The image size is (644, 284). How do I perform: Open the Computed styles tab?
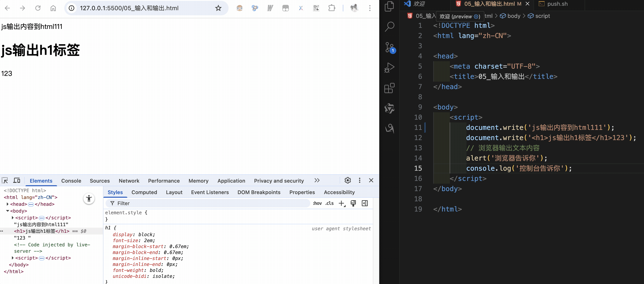point(144,192)
